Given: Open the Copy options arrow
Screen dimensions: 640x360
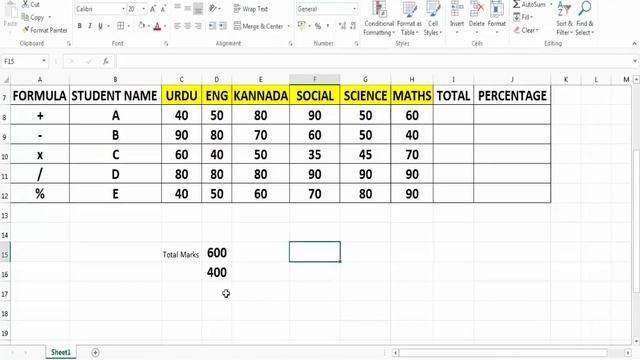Looking at the screenshot, I should pyautogui.click(x=50, y=18).
